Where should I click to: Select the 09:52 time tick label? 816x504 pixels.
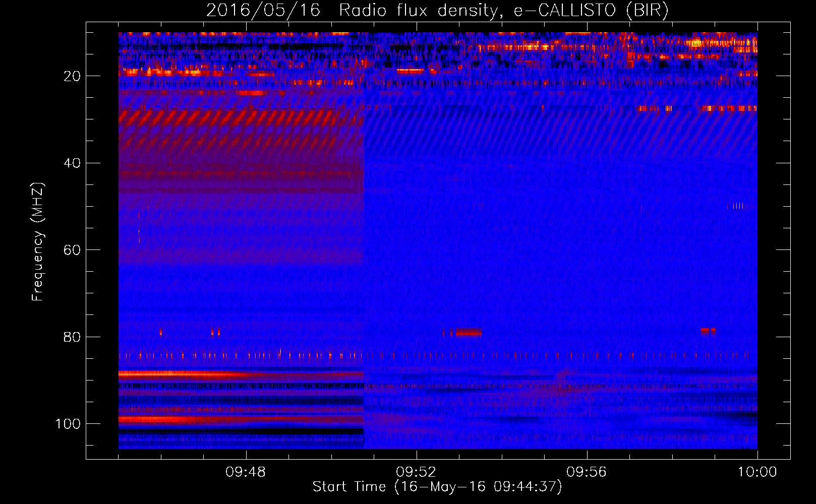[416, 472]
